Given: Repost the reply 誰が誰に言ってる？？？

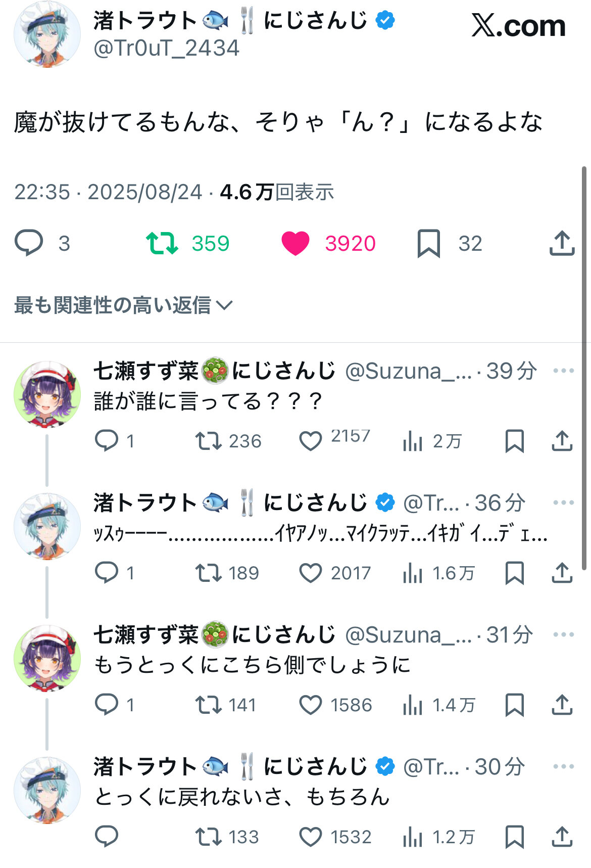Looking at the screenshot, I should [208, 441].
